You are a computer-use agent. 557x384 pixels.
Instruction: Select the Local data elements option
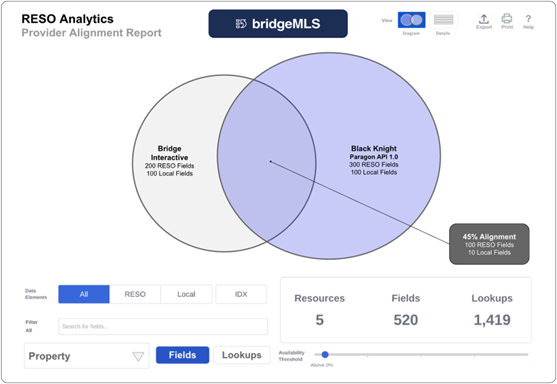pos(186,294)
